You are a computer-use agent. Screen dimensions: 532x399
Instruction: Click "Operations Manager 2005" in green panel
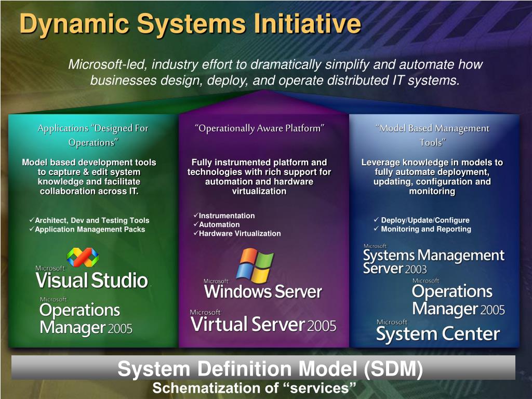tap(86, 316)
